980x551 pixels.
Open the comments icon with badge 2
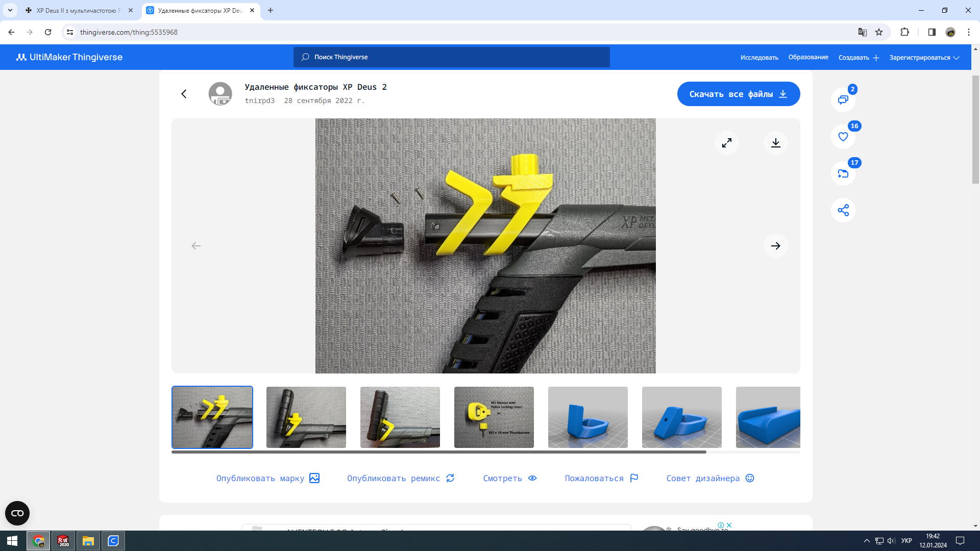(x=843, y=99)
